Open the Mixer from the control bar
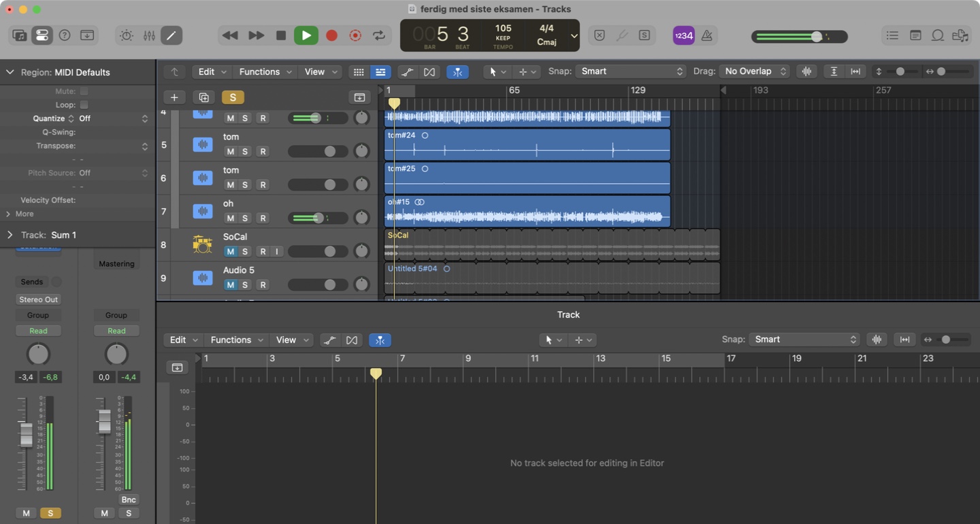 pos(149,35)
